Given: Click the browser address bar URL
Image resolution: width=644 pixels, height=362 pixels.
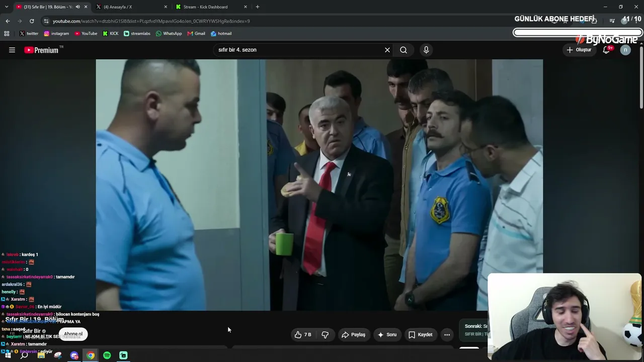Looking at the screenshot, I should 151,21.
